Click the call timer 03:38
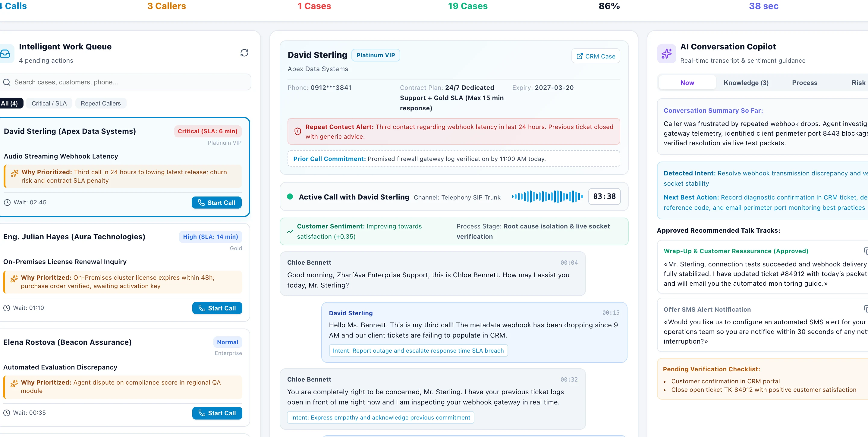 click(604, 196)
